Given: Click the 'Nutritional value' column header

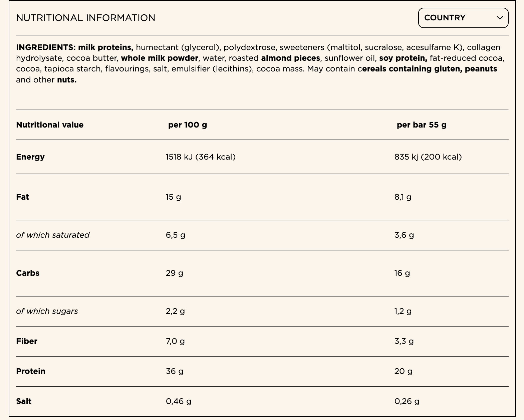Looking at the screenshot, I should coord(50,125).
